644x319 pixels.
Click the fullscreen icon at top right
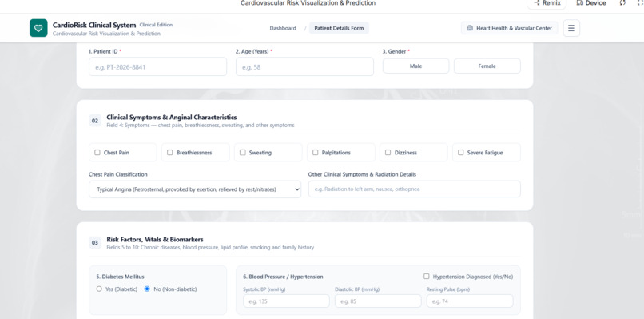point(640,3)
